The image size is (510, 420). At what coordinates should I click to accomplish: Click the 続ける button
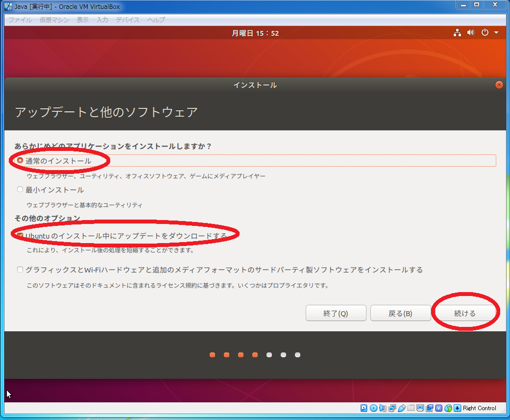[x=465, y=313]
